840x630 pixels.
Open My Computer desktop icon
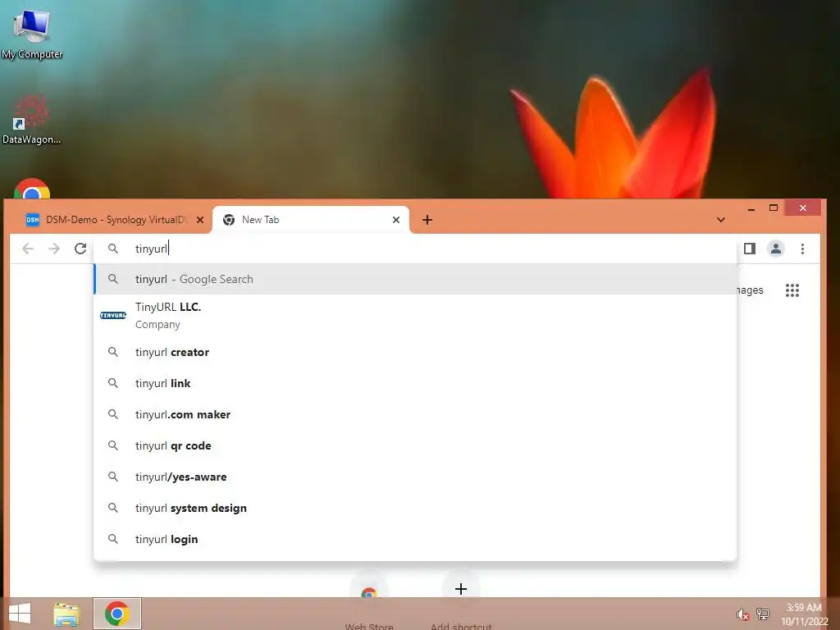click(x=32, y=33)
